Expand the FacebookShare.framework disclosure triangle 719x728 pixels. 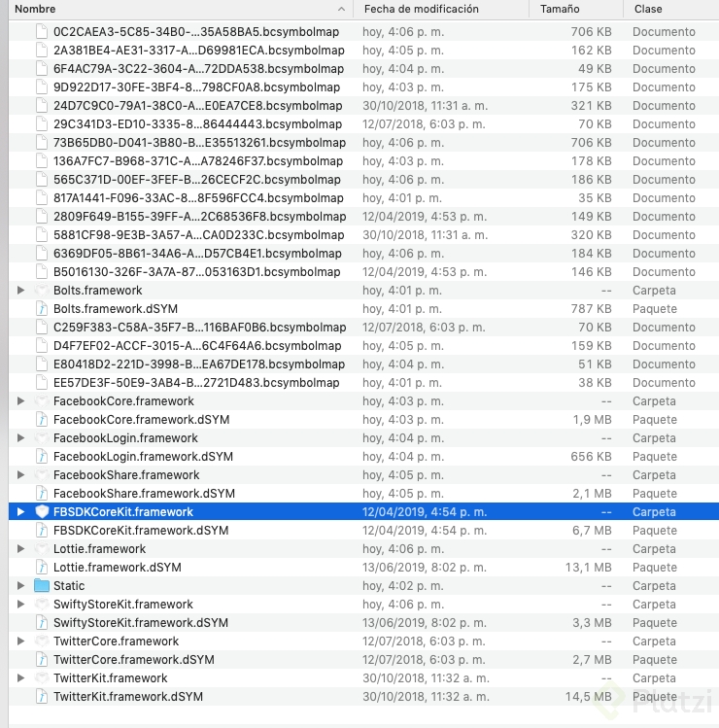click(20, 475)
